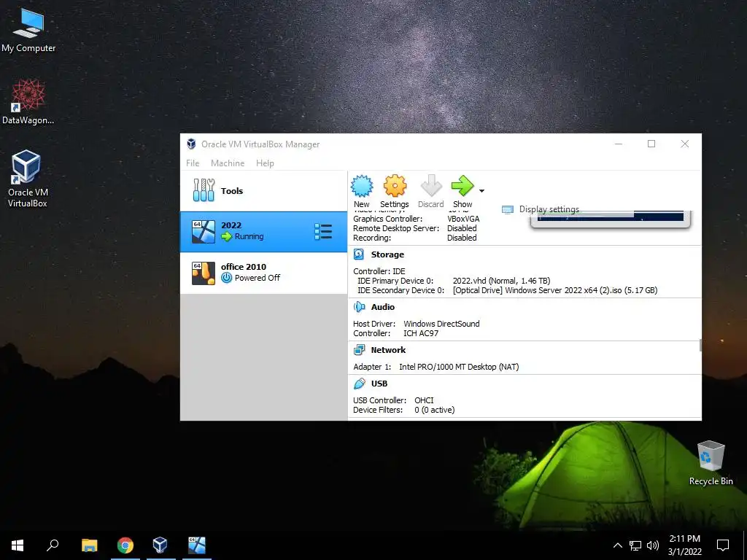Open the File menu
Viewport: 747px width, 560px height.
click(193, 163)
